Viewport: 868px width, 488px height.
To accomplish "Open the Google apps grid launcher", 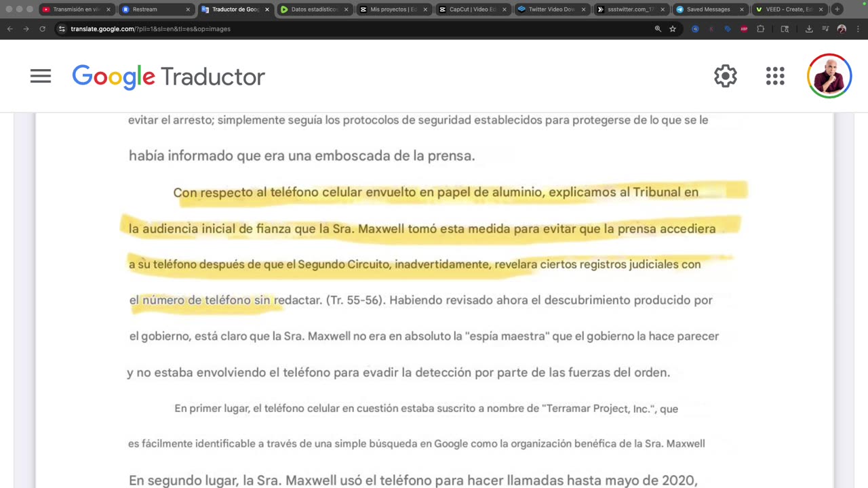I will click(775, 76).
